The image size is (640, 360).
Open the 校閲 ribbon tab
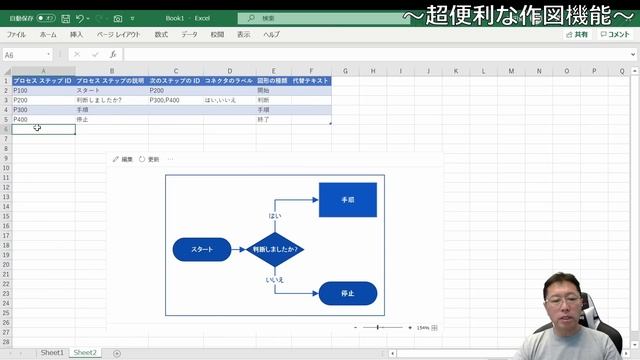coord(217,35)
